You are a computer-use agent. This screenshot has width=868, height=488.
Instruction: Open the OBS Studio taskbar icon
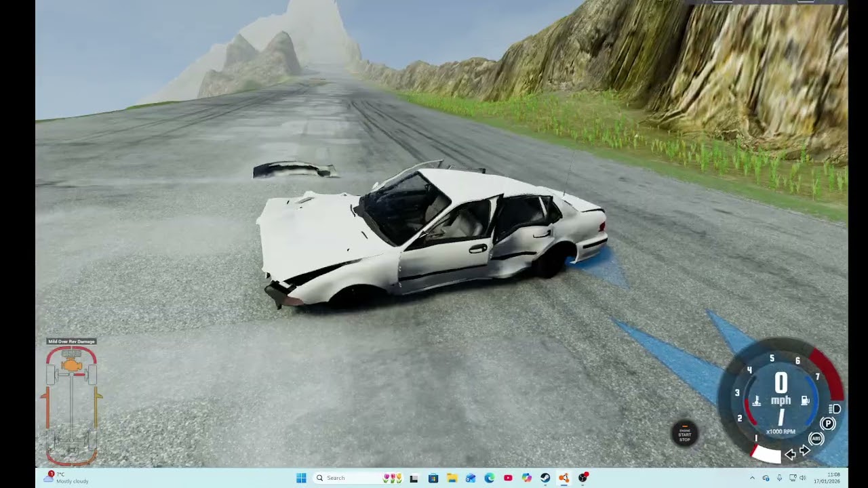tap(583, 477)
